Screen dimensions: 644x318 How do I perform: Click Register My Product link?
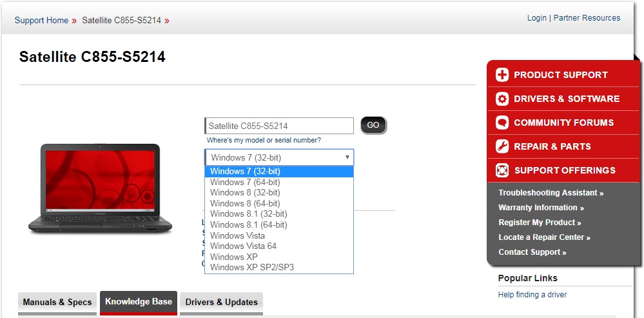click(x=540, y=223)
